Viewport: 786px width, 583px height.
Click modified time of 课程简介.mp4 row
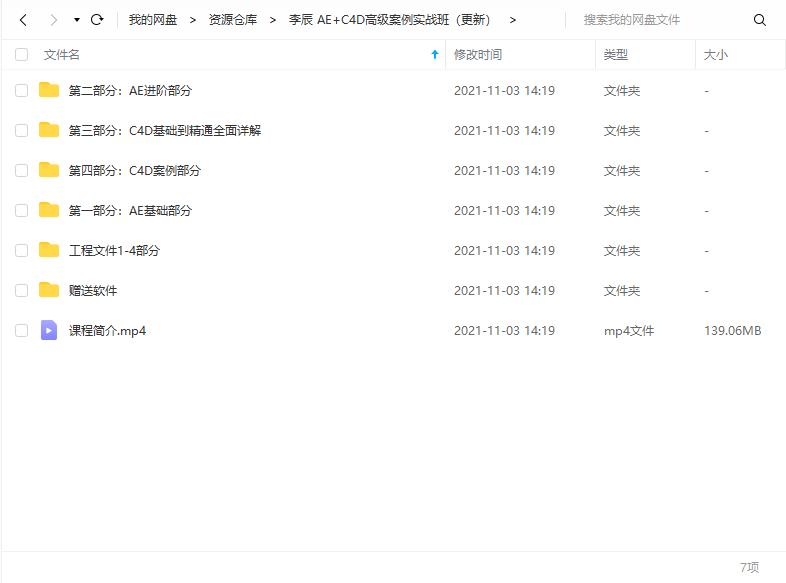coord(504,331)
